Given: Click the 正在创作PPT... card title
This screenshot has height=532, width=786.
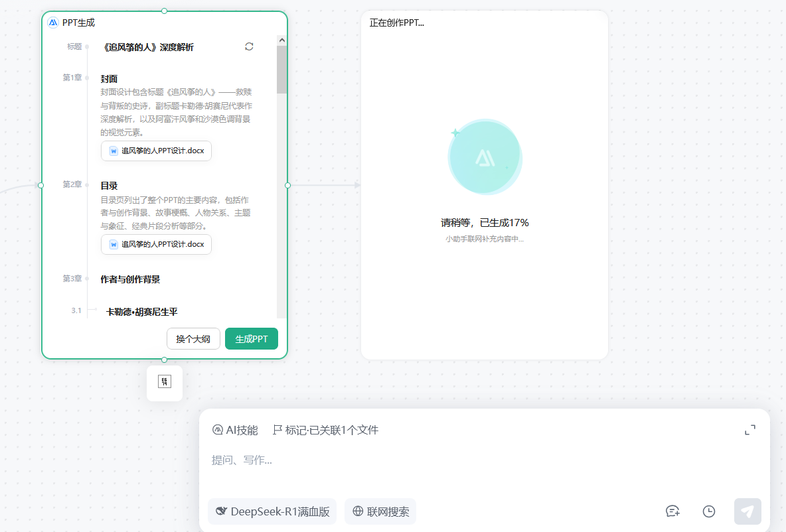Looking at the screenshot, I should click(396, 23).
